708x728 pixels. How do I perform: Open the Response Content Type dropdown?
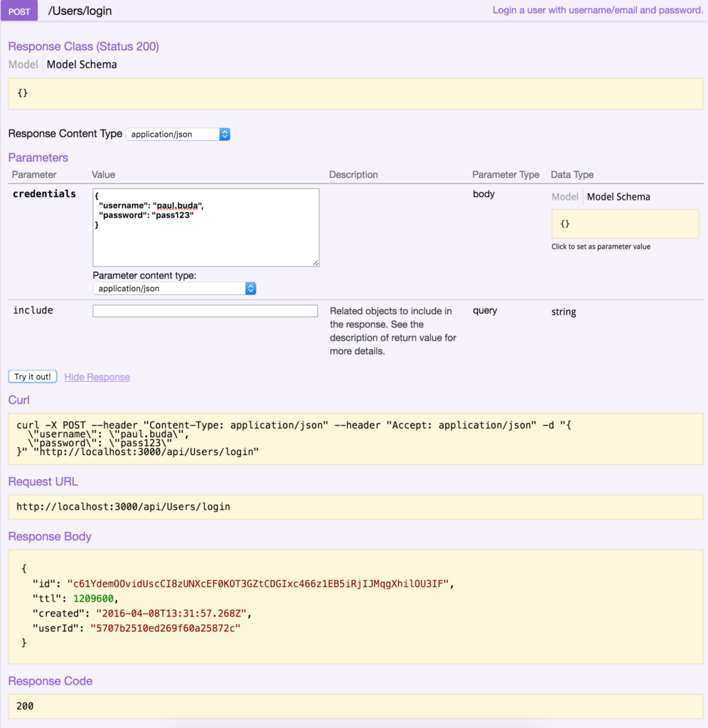(x=178, y=134)
